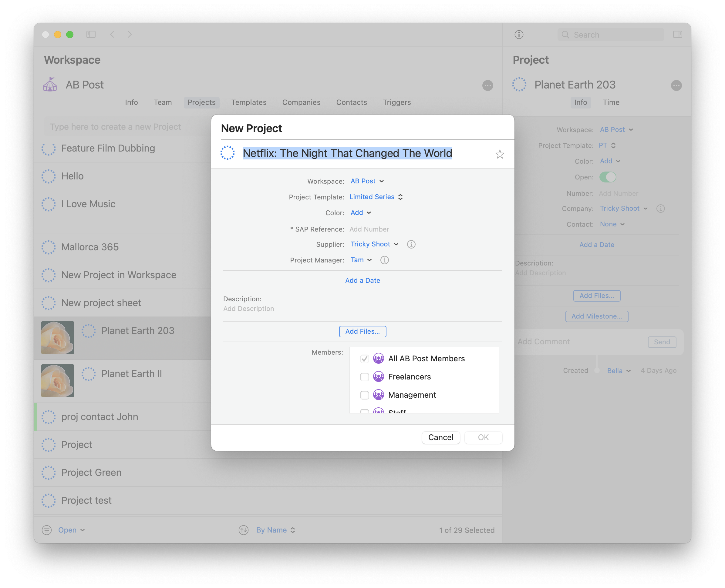
Task: Click the favorite star icon in dialog
Action: [500, 155]
